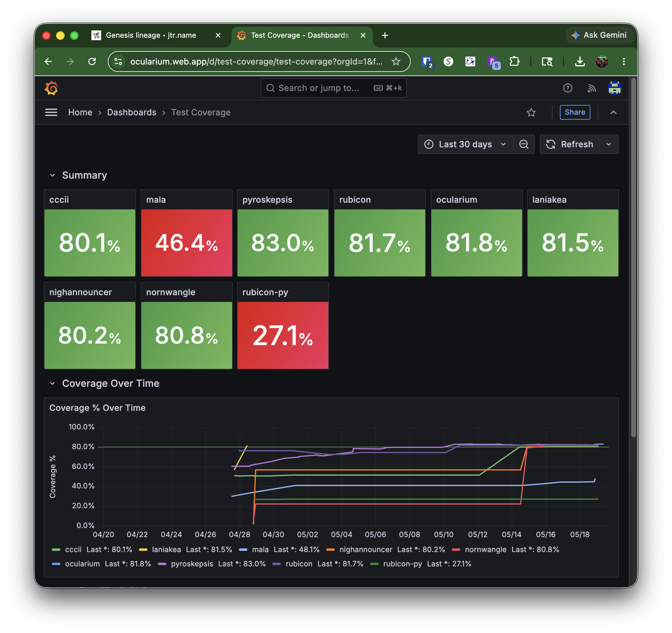The width and height of the screenshot is (672, 633).
Task: Click the zoom out time range icon
Action: tap(524, 144)
